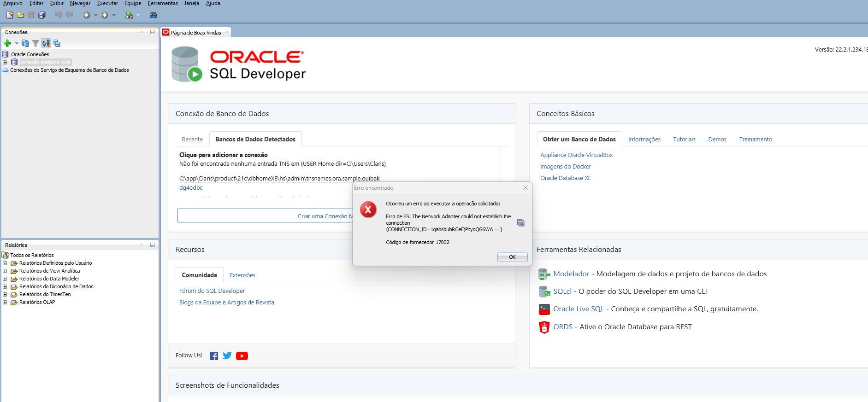Open a file with the folder icon
Screen dimensions: 868x402
20,15
